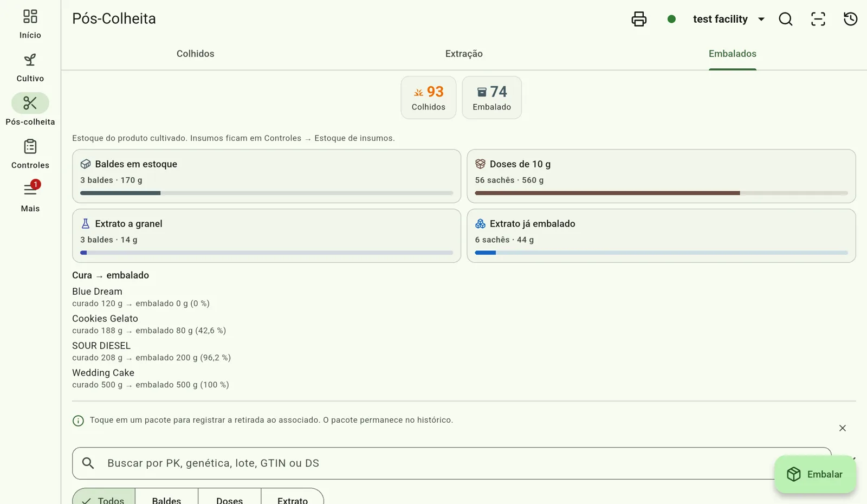867x504 pixels.
Task: Open the Baldes em estoque card
Action: [x=267, y=176]
